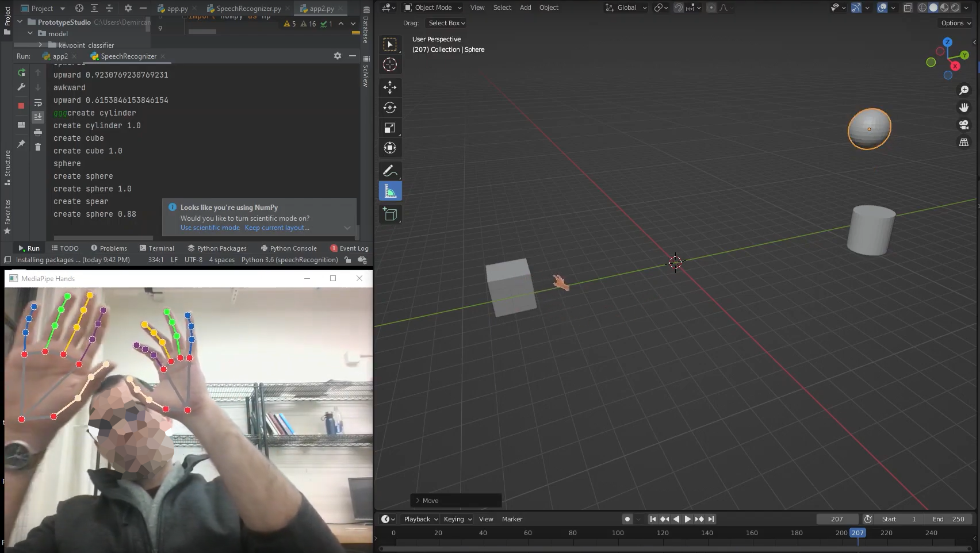Viewport: 980px width, 553px height.
Task: Open the Terminal tool window
Action: pos(156,248)
